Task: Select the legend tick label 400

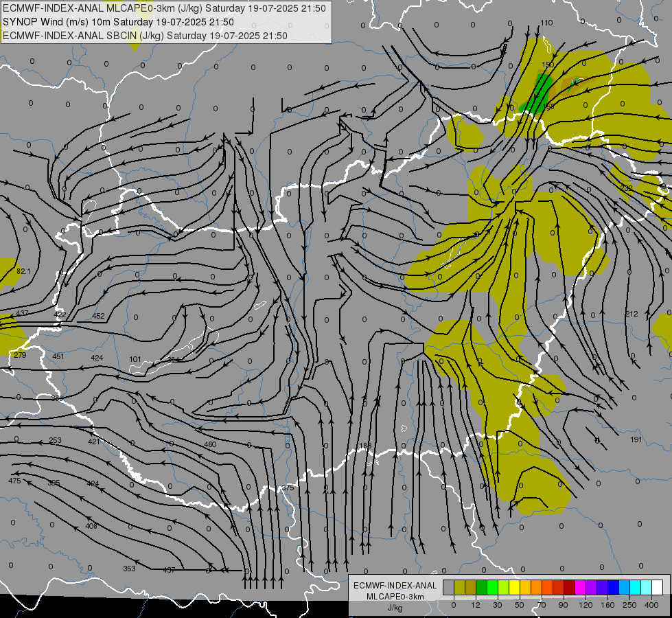Action: tap(651, 605)
